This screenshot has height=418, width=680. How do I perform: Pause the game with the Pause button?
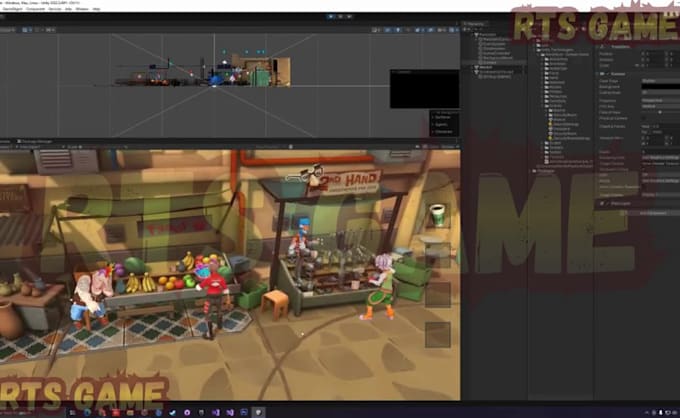point(340,16)
